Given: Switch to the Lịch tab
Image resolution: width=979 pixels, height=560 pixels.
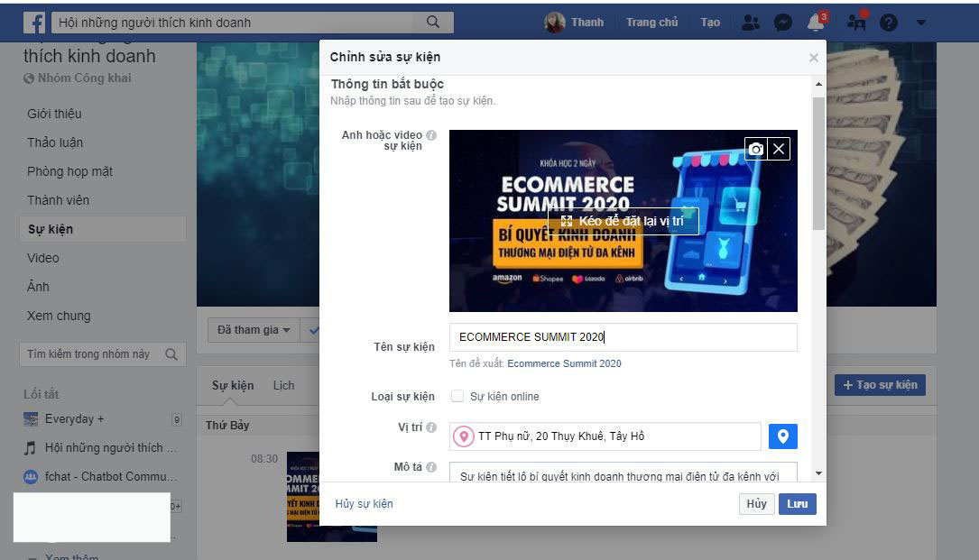Looking at the screenshot, I should 283,385.
